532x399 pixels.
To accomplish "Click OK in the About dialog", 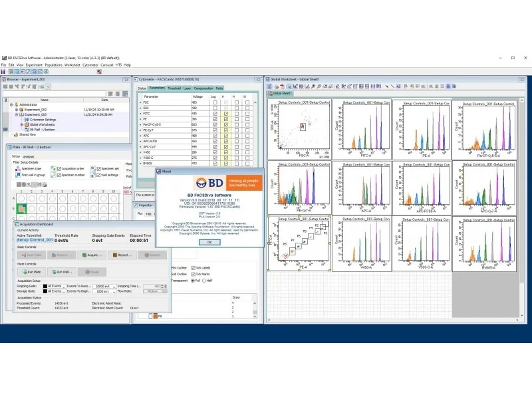I will click(x=209, y=242).
